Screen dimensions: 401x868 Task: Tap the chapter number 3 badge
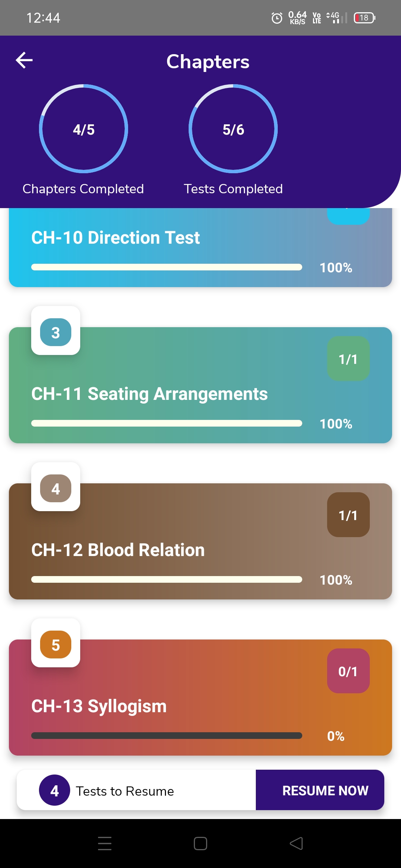56,332
